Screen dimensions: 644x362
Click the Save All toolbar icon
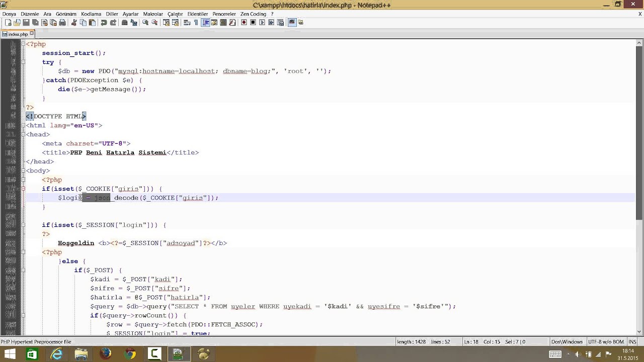[35, 22]
